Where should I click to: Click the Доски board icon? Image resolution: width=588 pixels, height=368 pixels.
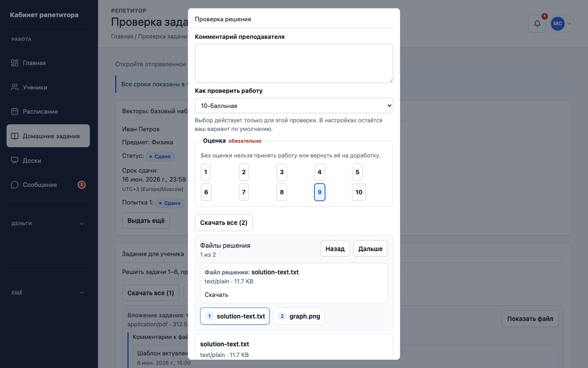coord(15,161)
